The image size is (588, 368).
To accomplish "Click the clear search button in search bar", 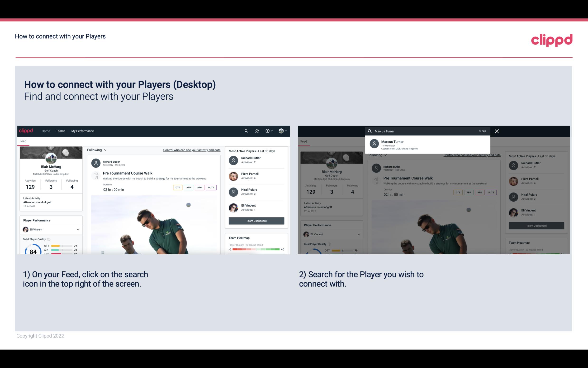I will pyautogui.click(x=483, y=131).
